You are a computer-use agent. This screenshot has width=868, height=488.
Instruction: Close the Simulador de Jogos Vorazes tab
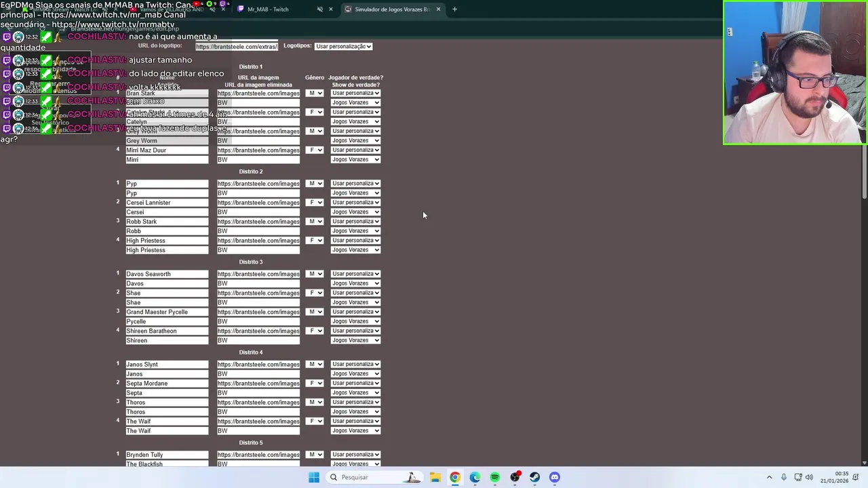pos(438,9)
